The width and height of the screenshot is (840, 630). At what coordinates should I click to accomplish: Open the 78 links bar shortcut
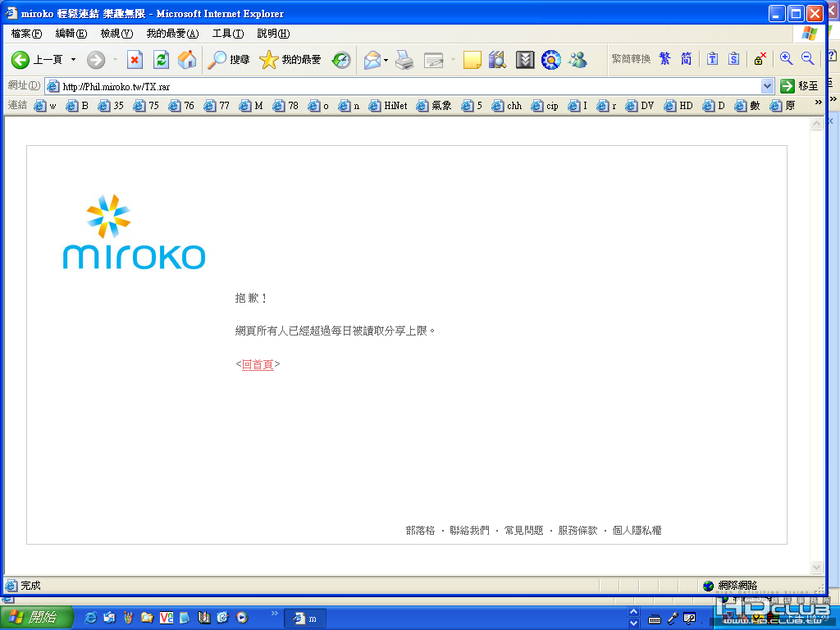click(285, 106)
